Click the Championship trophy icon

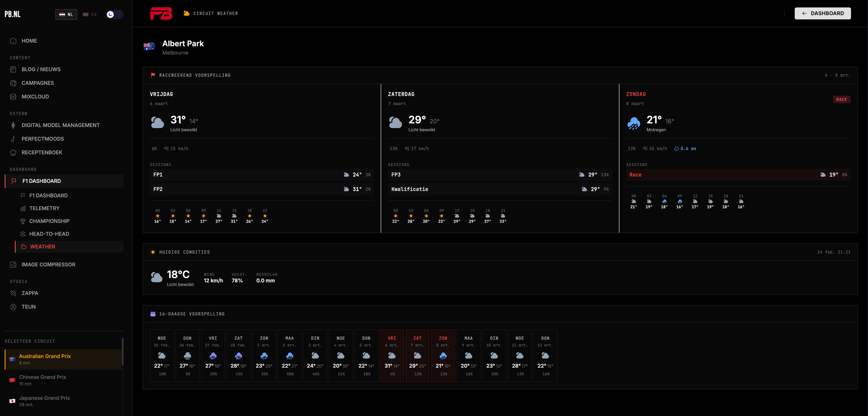(23, 221)
